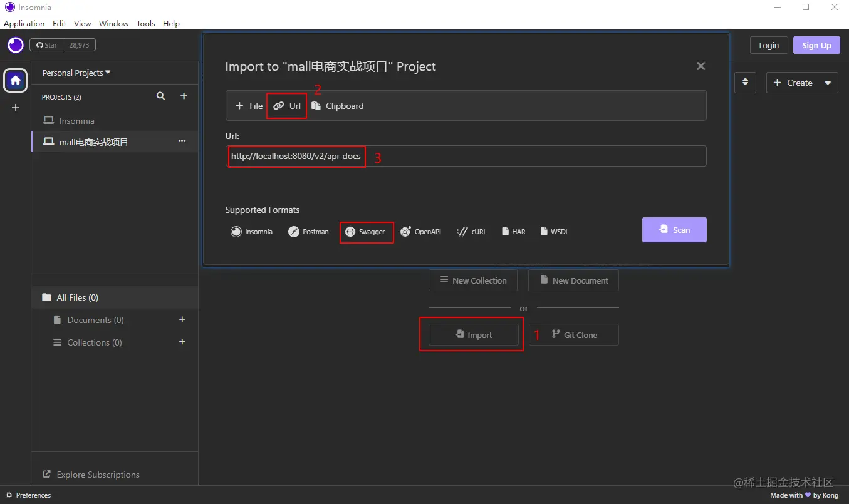
Task: Select All Files (0) filter
Action: pos(115,297)
